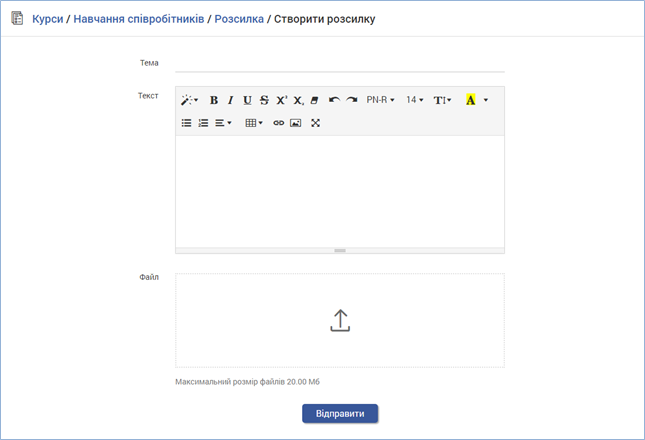This screenshot has width=645, height=440.
Task: Expand the table insert dropdown
Action: coord(254,123)
